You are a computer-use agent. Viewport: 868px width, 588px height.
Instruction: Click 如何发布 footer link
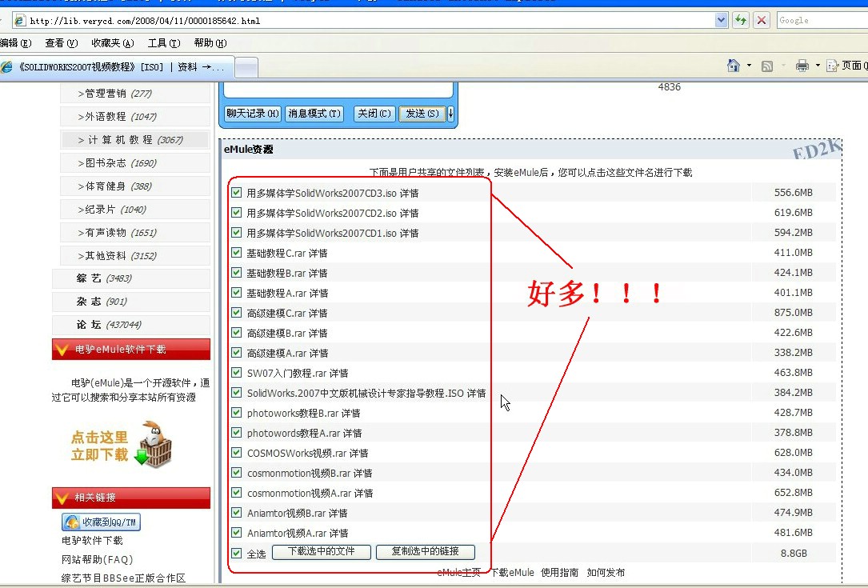(606, 573)
